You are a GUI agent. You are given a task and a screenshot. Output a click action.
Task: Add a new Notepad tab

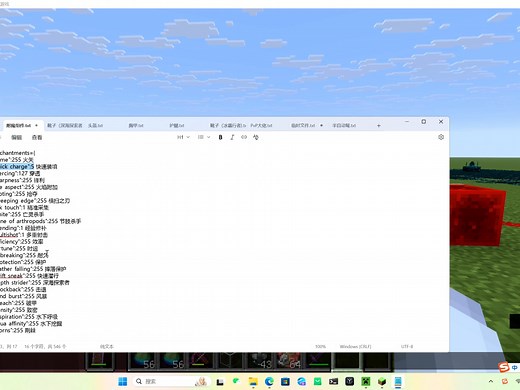tap(379, 126)
